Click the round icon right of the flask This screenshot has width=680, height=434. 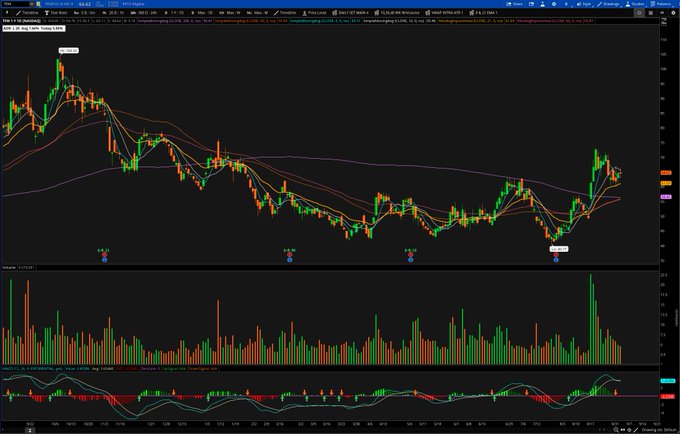(x=554, y=4)
